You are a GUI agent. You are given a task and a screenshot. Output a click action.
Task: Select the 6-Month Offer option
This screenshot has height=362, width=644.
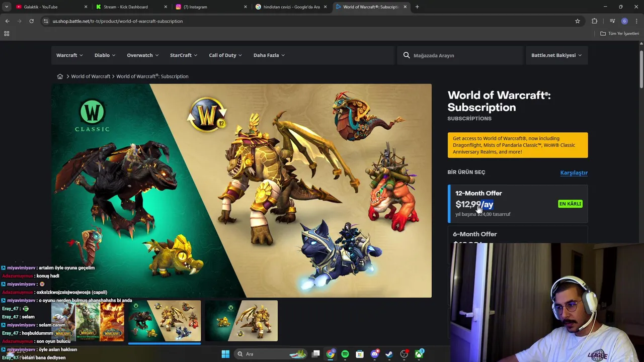[518, 235]
